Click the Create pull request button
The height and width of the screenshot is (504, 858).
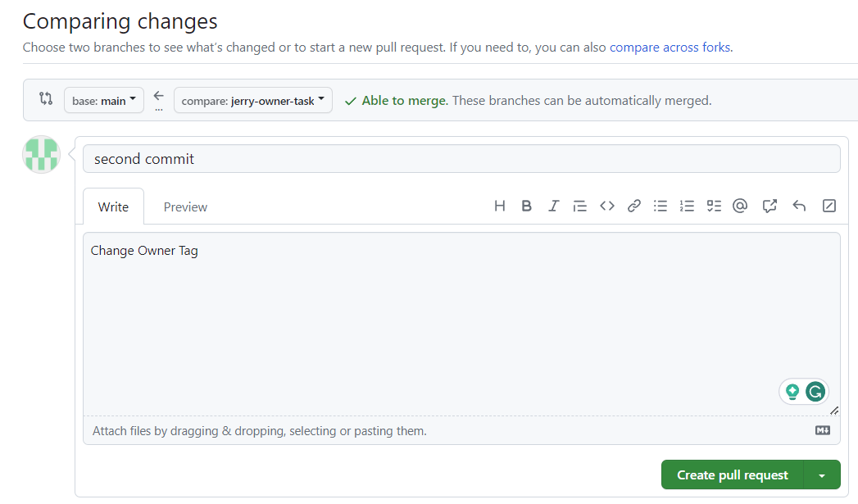click(732, 475)
